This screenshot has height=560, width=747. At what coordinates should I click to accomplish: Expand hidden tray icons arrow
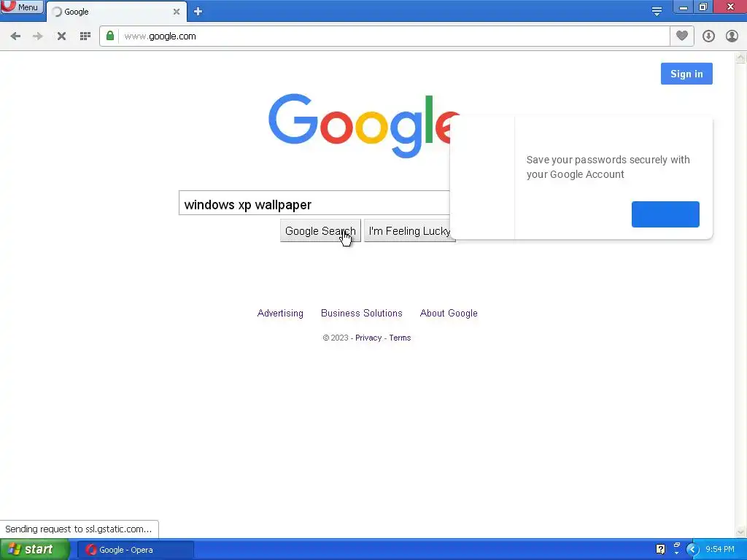(692, 550)
